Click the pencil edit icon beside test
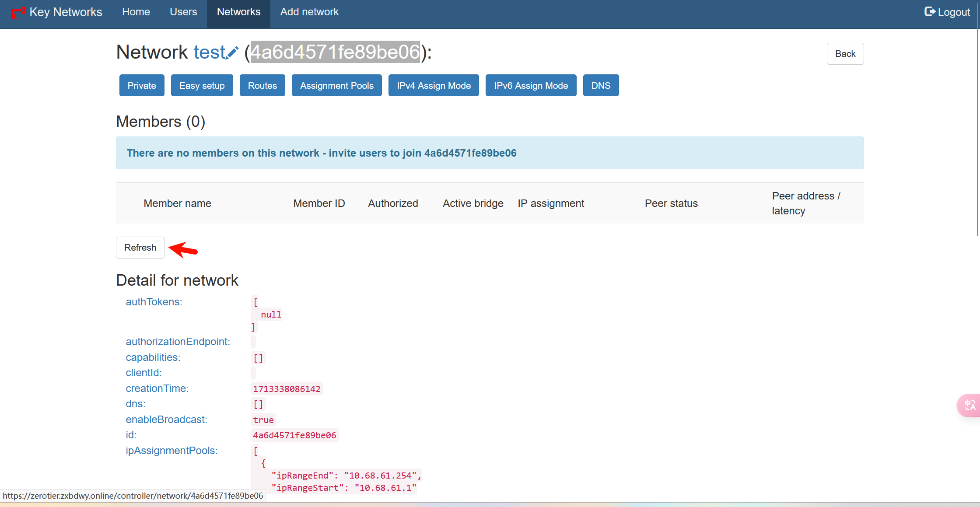This screenshot has height=507, width=980. coord(233,53)
